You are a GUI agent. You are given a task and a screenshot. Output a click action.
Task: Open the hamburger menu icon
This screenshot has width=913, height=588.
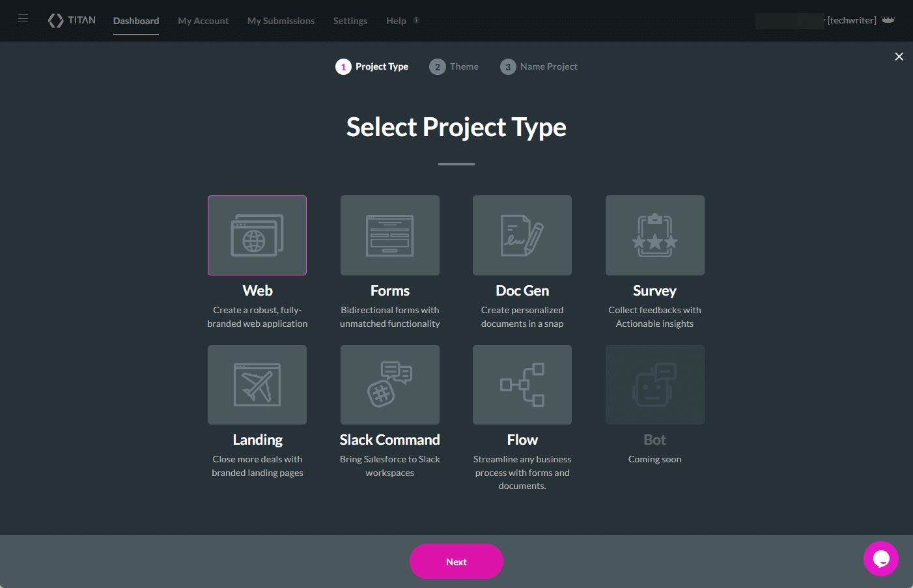point(23,19)
